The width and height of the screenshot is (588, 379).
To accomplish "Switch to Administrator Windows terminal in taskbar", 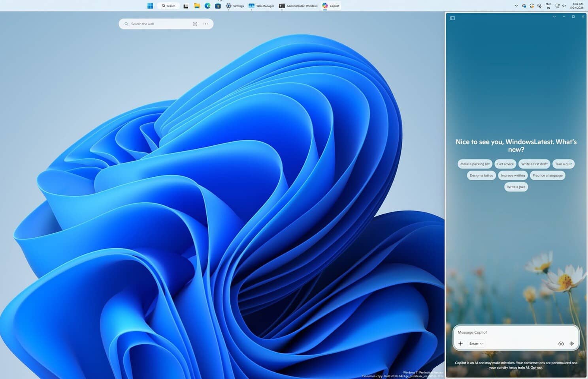I will [298, 6].
